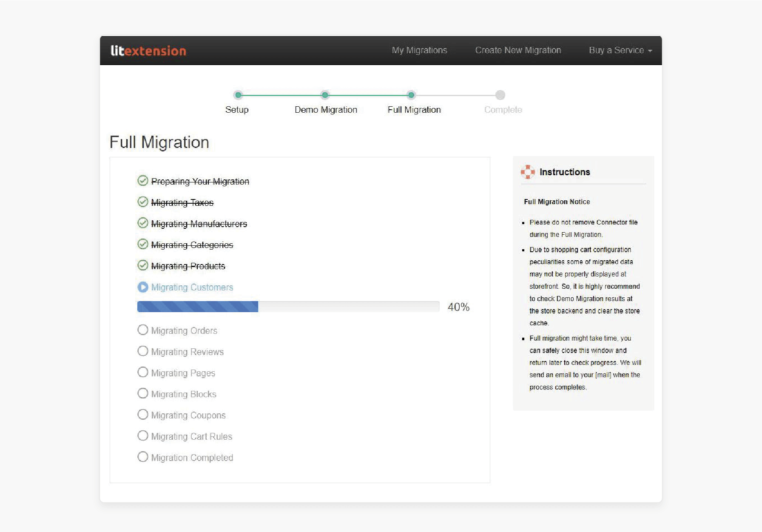Click the lifebuoy Instructions icon
762x532 pixels.
coord(528,172)
